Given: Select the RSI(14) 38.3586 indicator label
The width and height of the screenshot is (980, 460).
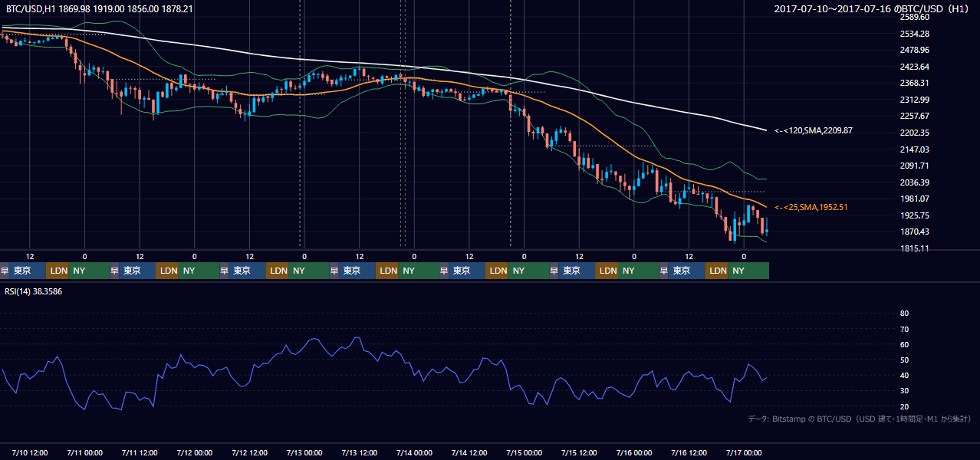Looking at the screenshot, I should [34, 291].
